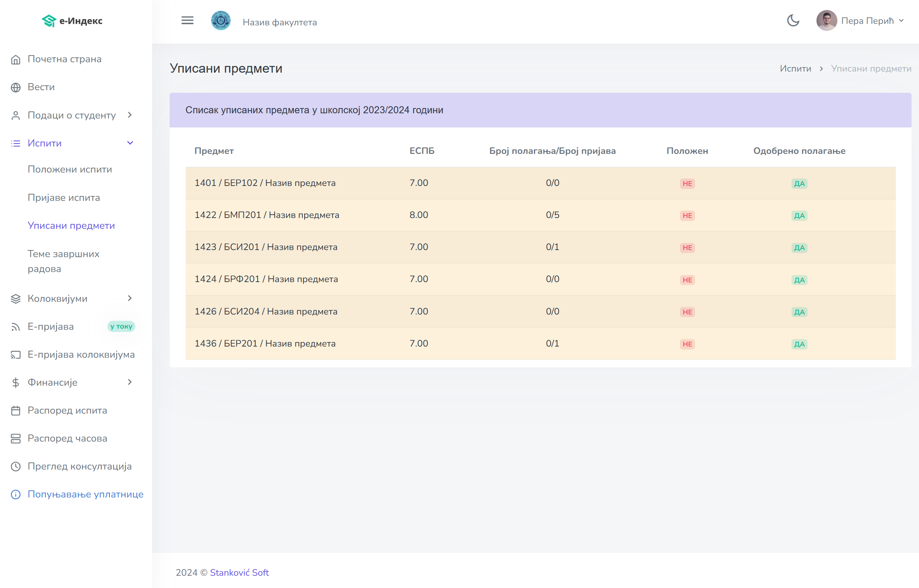Open Положени испити menu item

point(69,170)
